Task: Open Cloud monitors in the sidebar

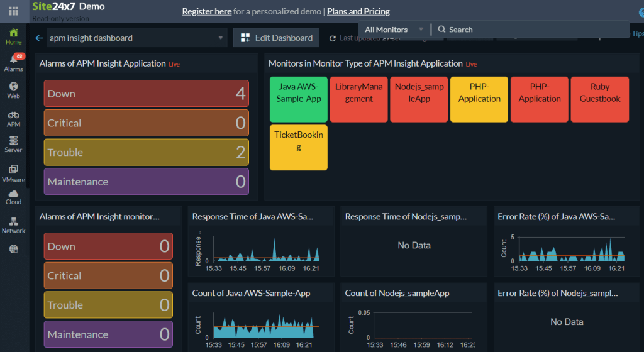Action: click(13, 197)
